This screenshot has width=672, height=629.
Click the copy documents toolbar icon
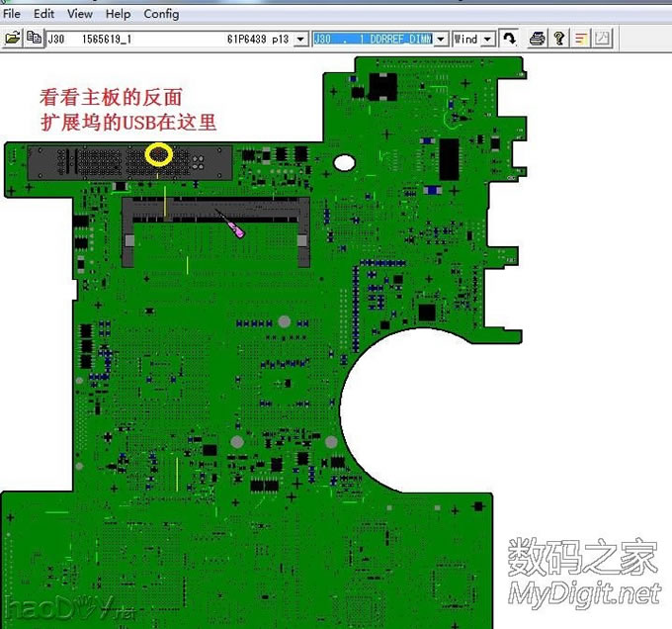[x=35, y=39]
